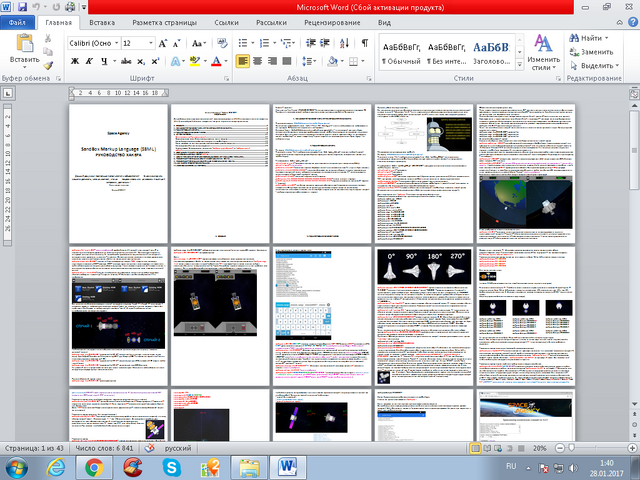Click the Text Effects glowing A icon
This screenshot has height=480, width=640.
(x=175, y=61)
